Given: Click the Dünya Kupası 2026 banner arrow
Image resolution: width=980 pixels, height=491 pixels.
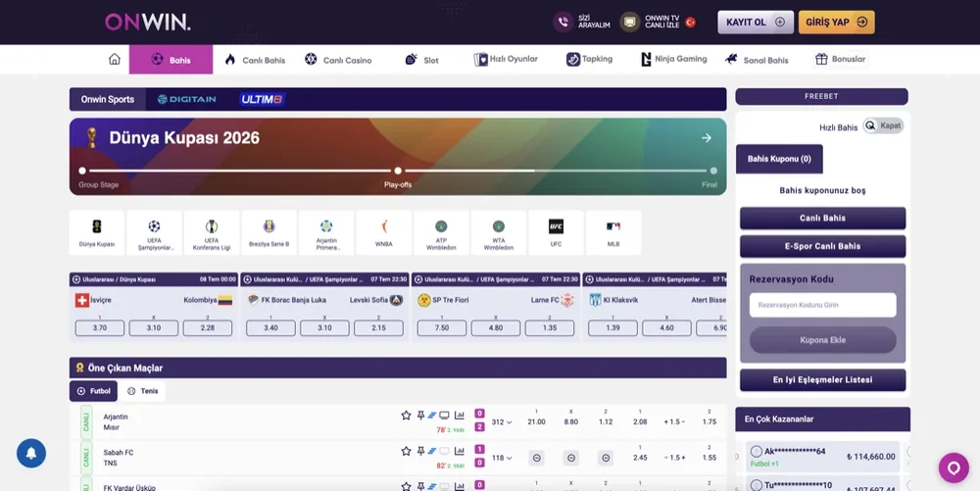Looking at the screenshot, I should [x=707, y=138].
